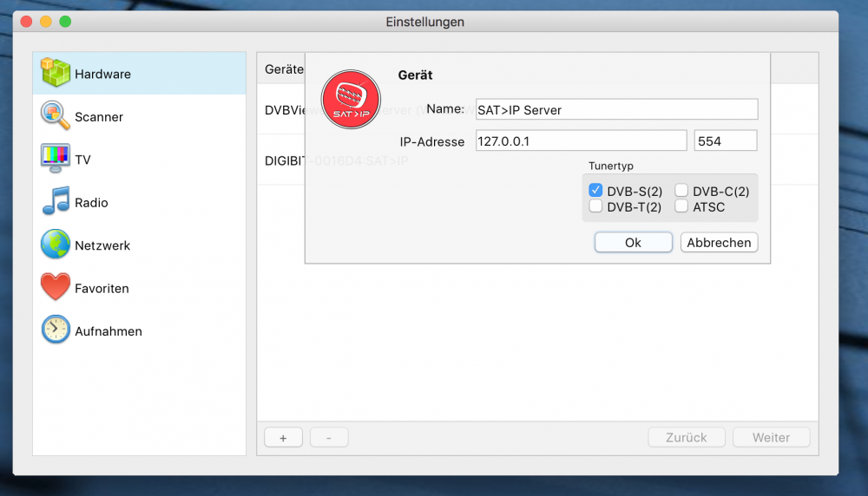Open the Aufnahmen clock icon
Screen dimensions: 868x496
coord(56,330)
